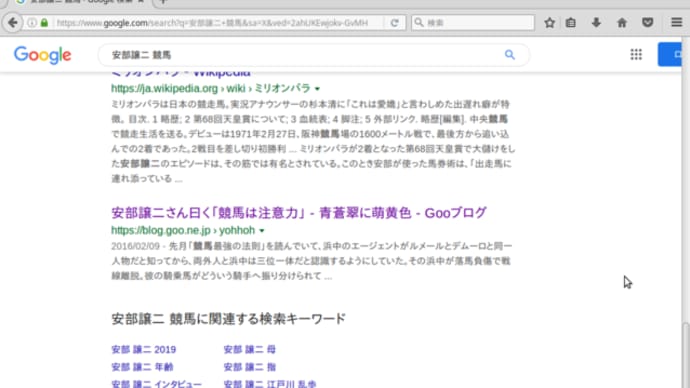Bookmark this page with the star icon
This screenshot has height=388, width=690.
coord(549,22)
